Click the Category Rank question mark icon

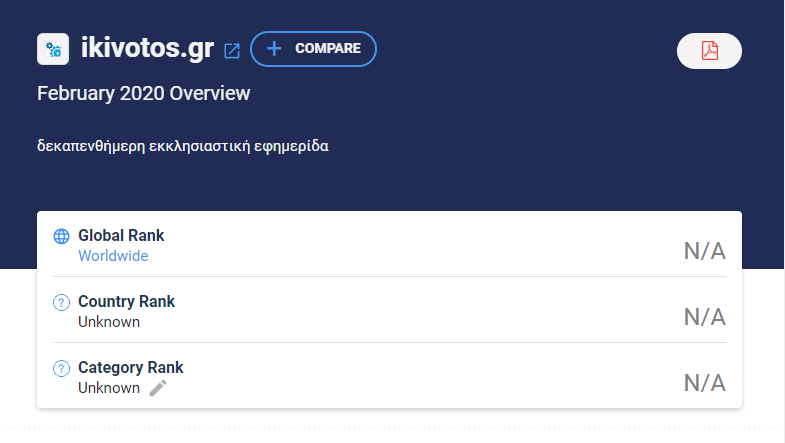click(62, 368)
